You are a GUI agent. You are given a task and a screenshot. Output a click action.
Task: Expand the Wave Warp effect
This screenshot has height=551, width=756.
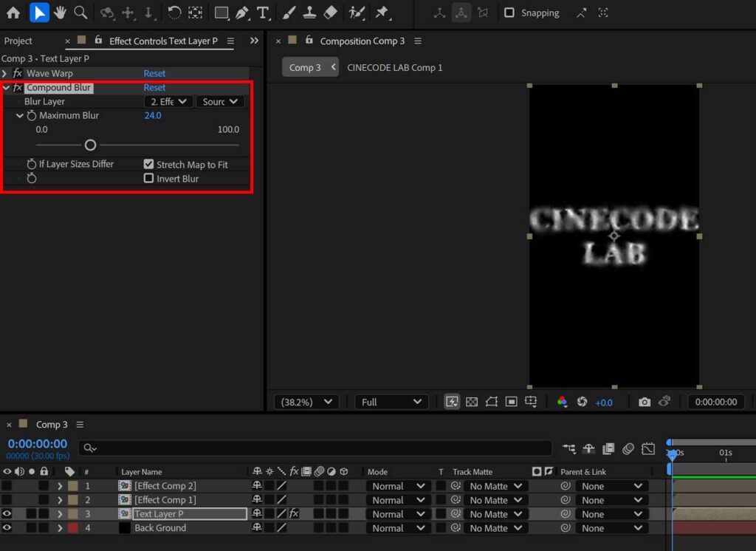(x=5, y=73)
